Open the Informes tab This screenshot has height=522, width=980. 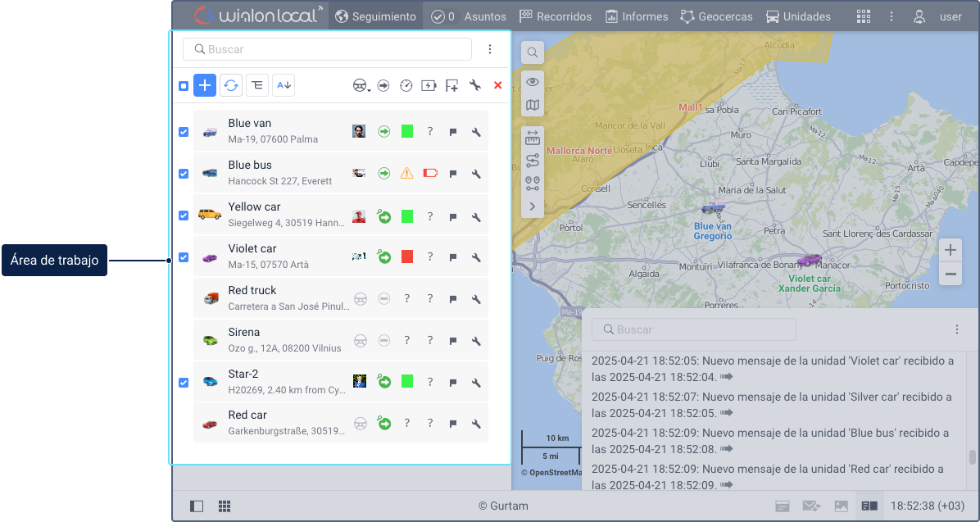637,17
